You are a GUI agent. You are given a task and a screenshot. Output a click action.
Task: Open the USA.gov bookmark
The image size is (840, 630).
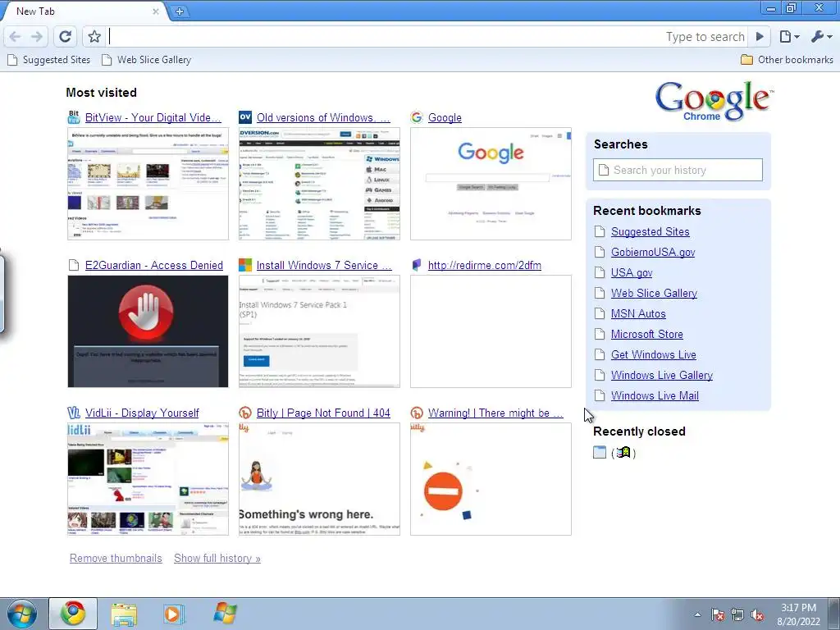632,272
